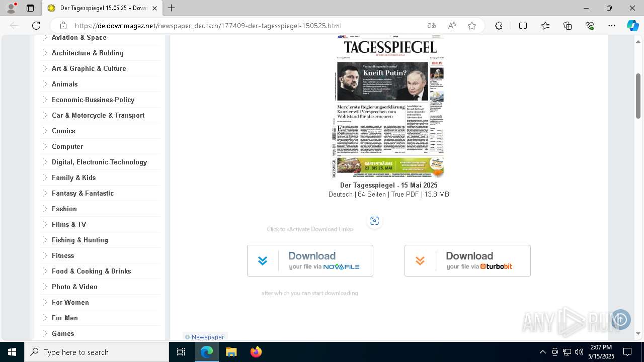This screenshot has height=362, width=644.
Task: Open Settings and more ellipsis menu
Action: [x=612, y=26]
